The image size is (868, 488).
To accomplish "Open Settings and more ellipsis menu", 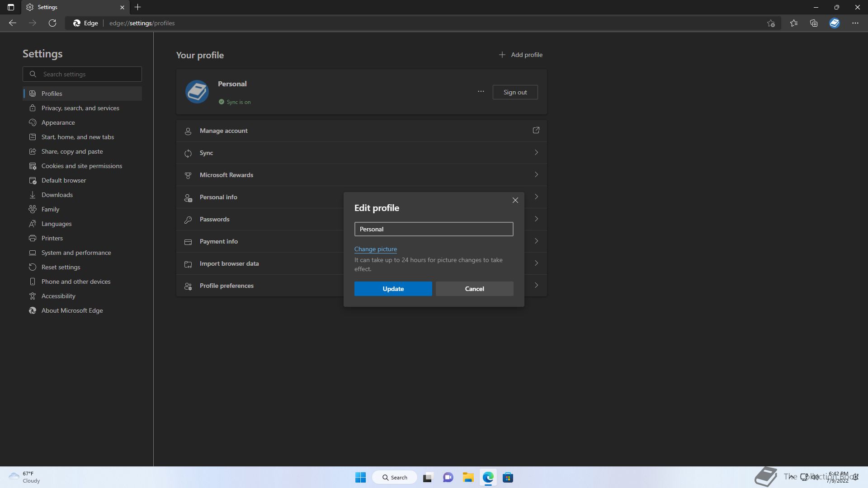I will pos(855,23).
